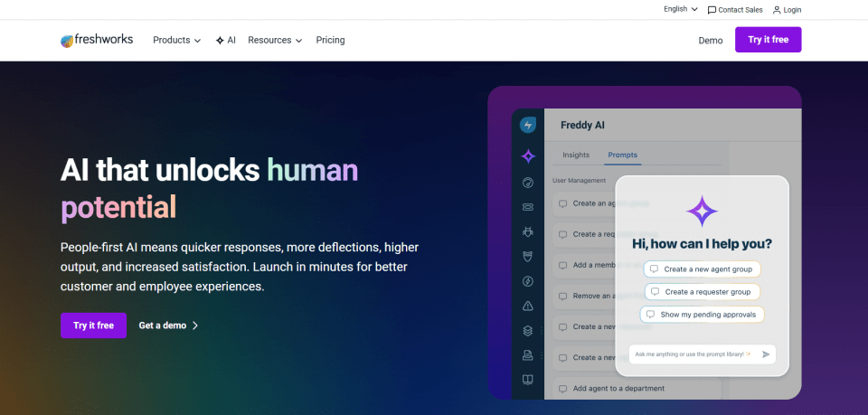Open the shield icon in sidebar

coord(527,256)
